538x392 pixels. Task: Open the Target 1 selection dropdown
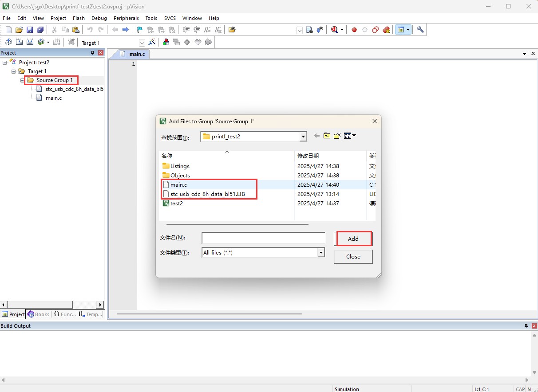click(142, 43)
